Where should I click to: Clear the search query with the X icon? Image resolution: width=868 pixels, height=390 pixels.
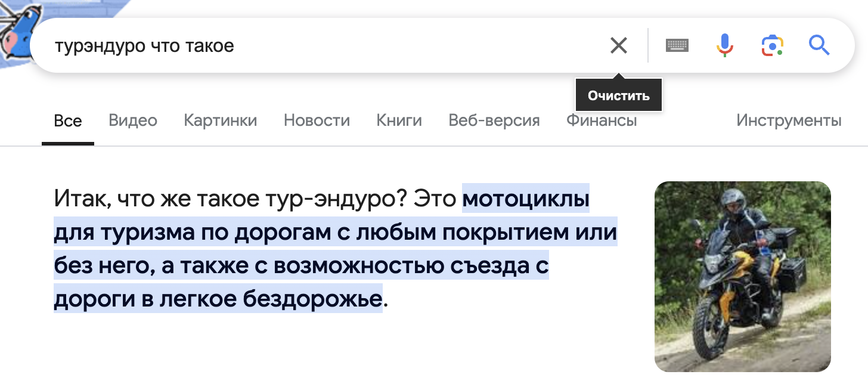pyautogui.click(x=619, y=45)
